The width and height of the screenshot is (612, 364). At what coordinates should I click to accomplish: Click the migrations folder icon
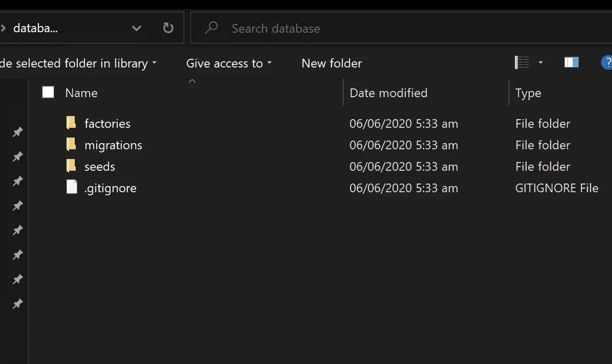pos(71,144)
